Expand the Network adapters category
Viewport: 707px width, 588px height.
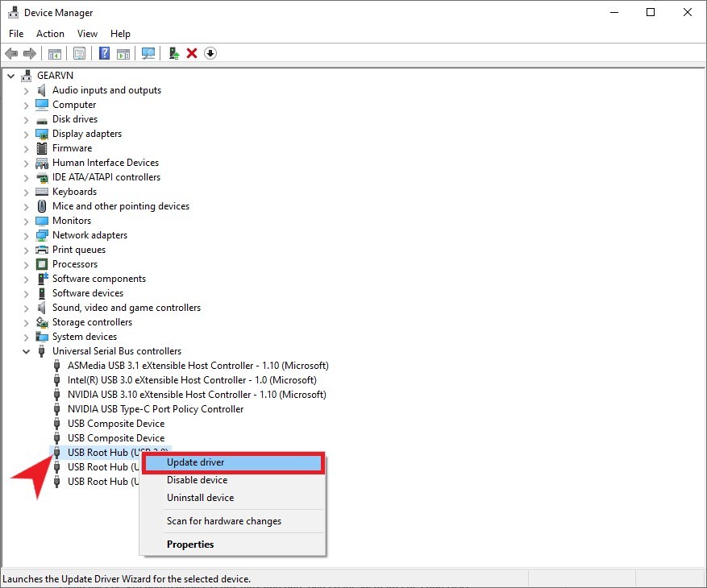click(27, 235)
